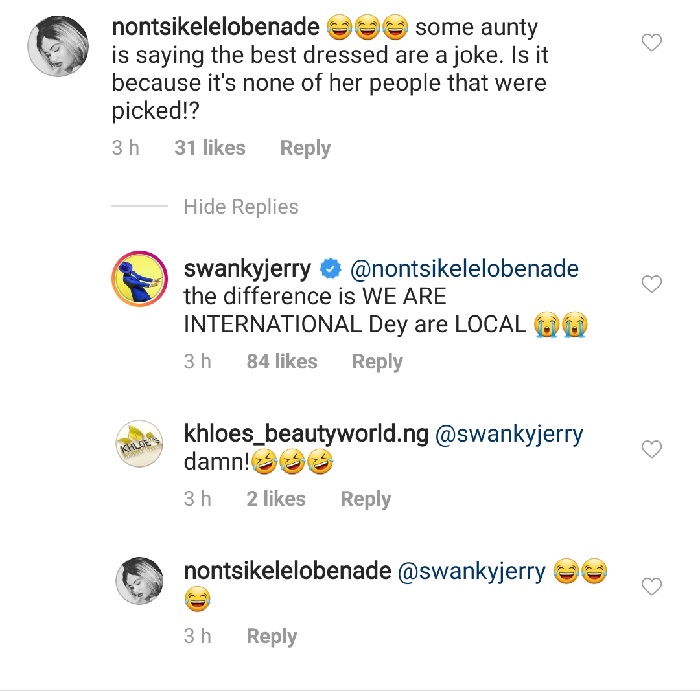700x691 pixels.
Task: Reply to nontsikelelobenade's top comment
Action: pos(305,148)
